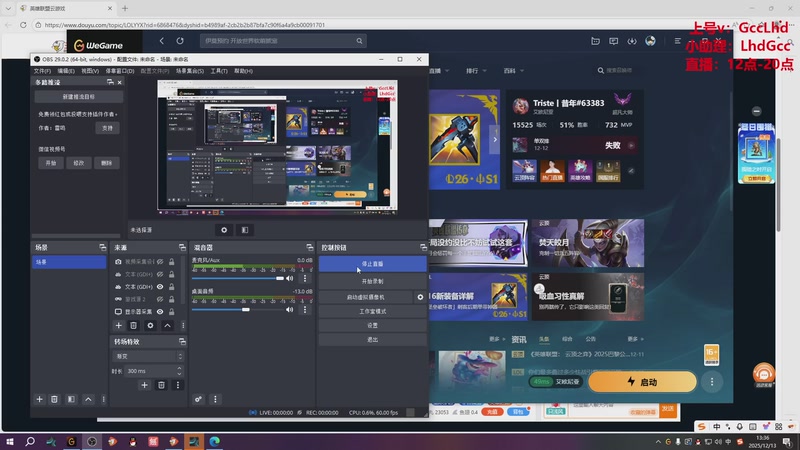Delete selected scene using Scenes panel trash icon
The image size is (800, 450).
point(54,399)
